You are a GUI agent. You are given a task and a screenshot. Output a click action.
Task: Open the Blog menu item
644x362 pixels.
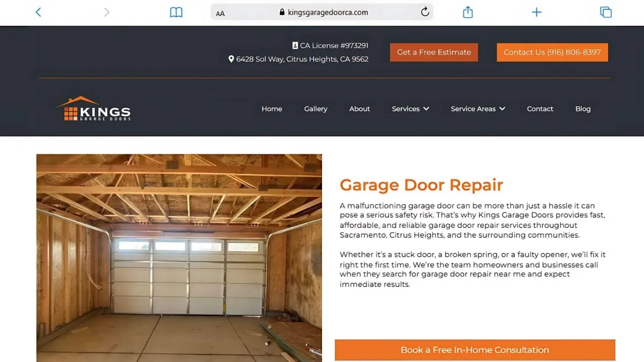pyautogui.click(x=583, y=108)
